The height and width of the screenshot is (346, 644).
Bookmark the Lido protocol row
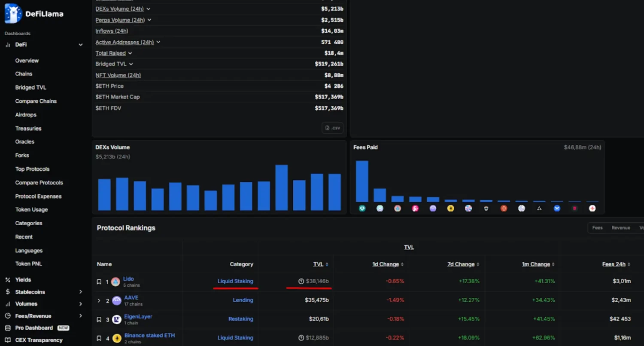99,282
